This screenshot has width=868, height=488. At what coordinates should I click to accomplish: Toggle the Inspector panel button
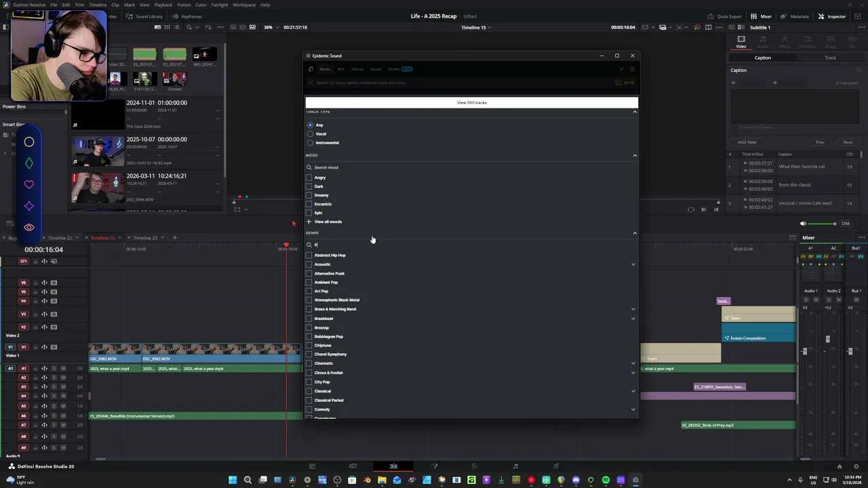click(831, 16)
